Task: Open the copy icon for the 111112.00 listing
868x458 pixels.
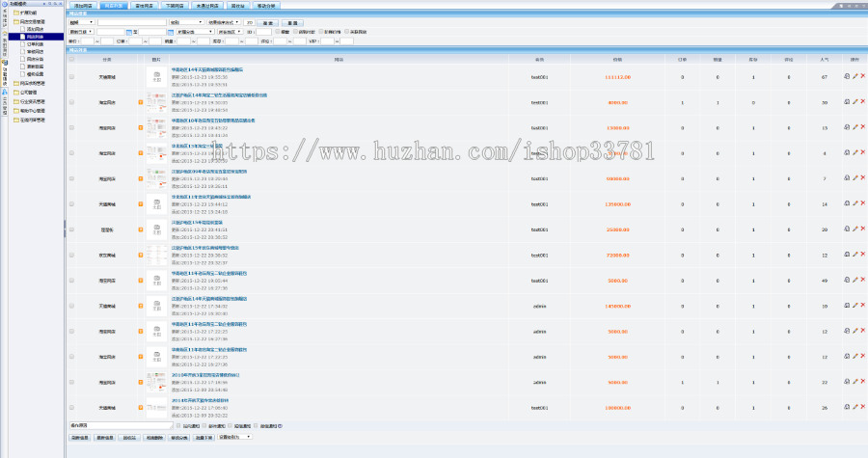Action: [x=847, y=76]
